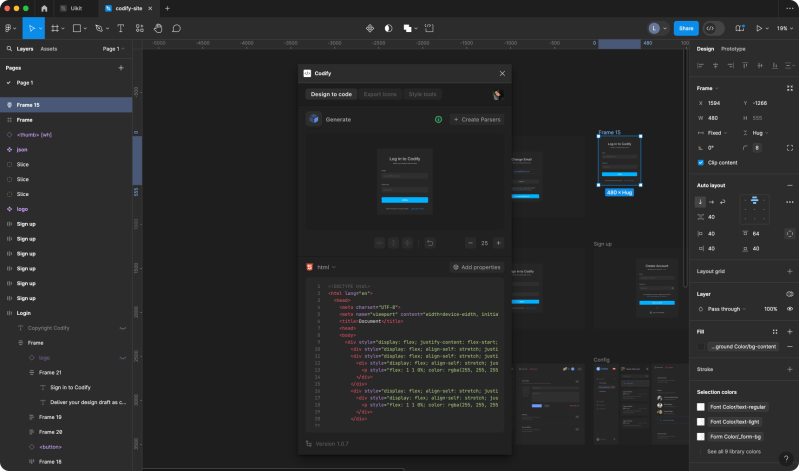Click the Share button
This screenshot has height=471, width=799.
tap(686, 29)
